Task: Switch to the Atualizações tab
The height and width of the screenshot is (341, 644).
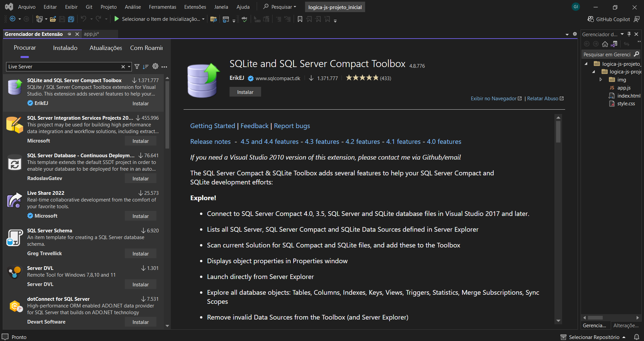Action: click(x=106, y=48)
